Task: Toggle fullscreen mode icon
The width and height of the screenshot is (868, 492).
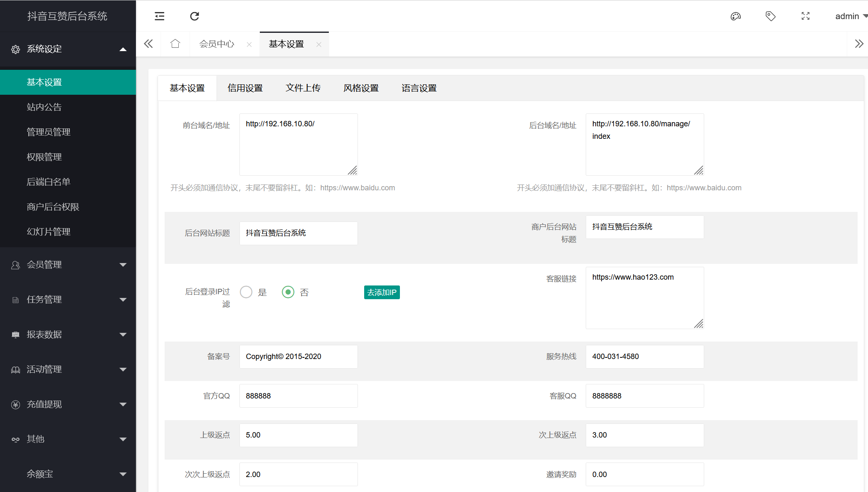Action: point(806,16)
